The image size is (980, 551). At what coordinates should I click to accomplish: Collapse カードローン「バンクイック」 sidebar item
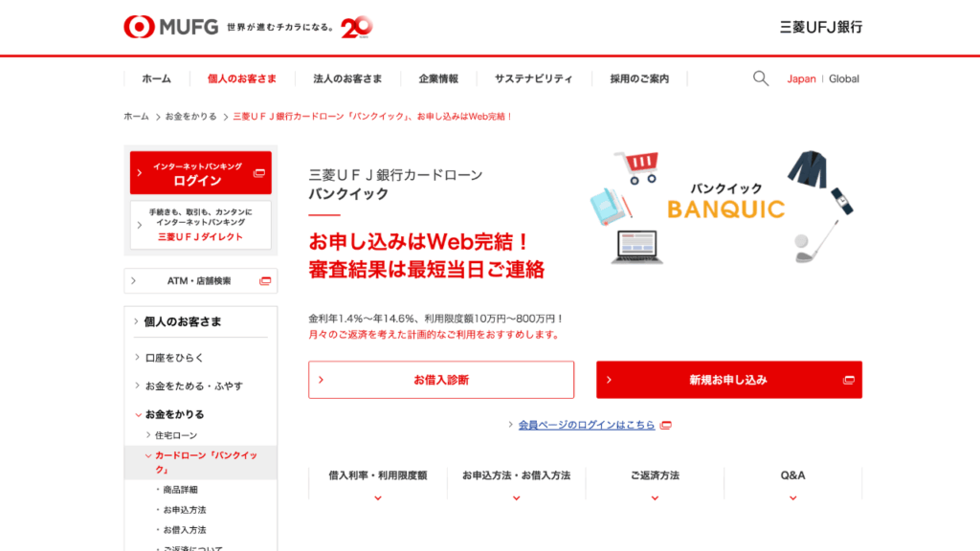[201, 462]
